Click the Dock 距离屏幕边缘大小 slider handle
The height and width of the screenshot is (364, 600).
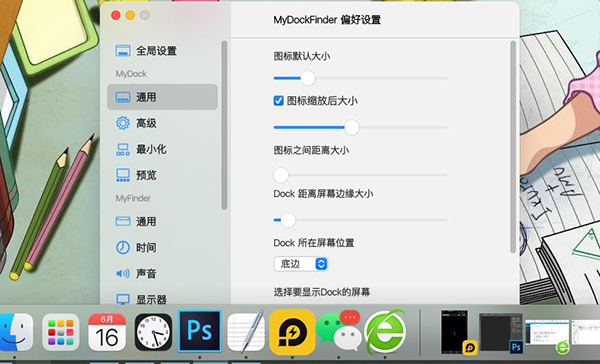(288, 220)
